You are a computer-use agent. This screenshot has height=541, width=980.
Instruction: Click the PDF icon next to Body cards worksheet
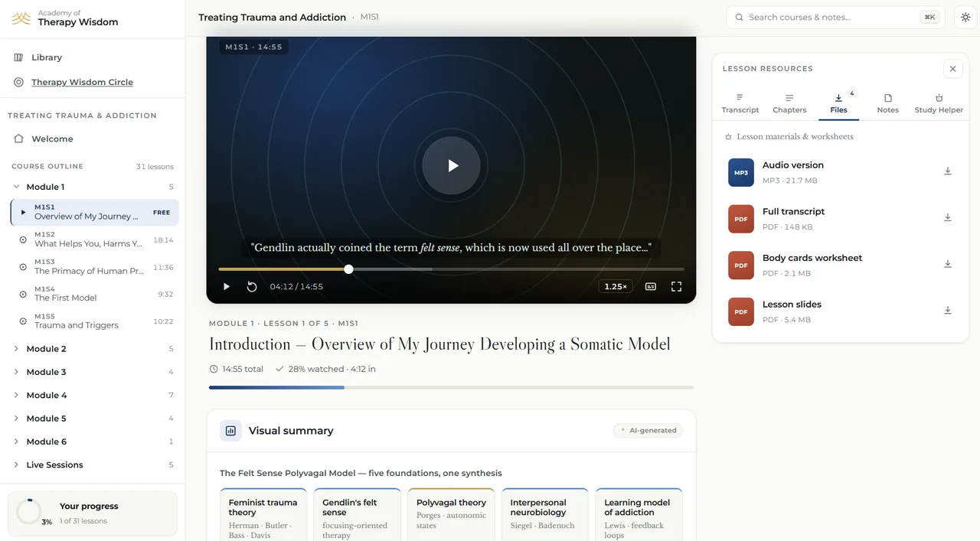741,266
